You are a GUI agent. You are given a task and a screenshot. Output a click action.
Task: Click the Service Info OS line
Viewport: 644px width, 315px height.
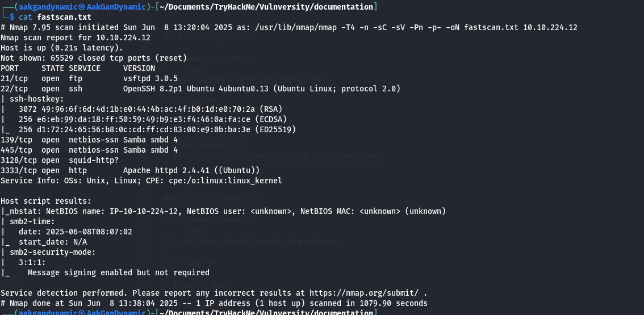point(141,180)
